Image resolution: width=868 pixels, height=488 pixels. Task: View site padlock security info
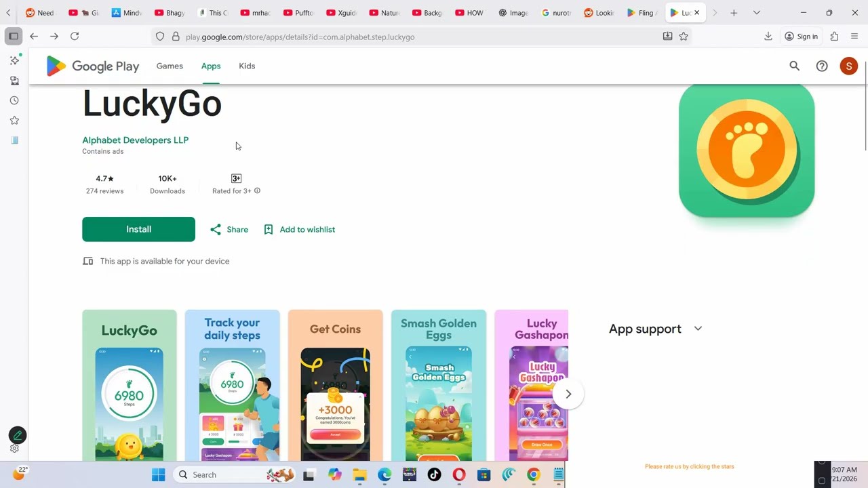tap(176, 37)
